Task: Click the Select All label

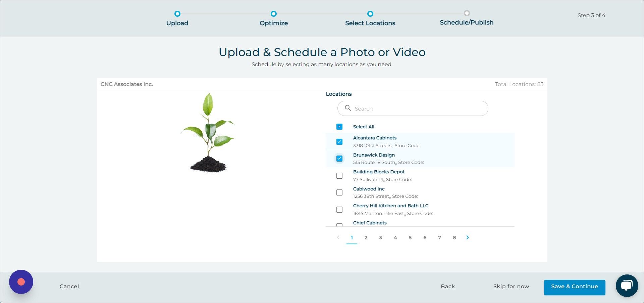Action: click(x=364, y=127)
